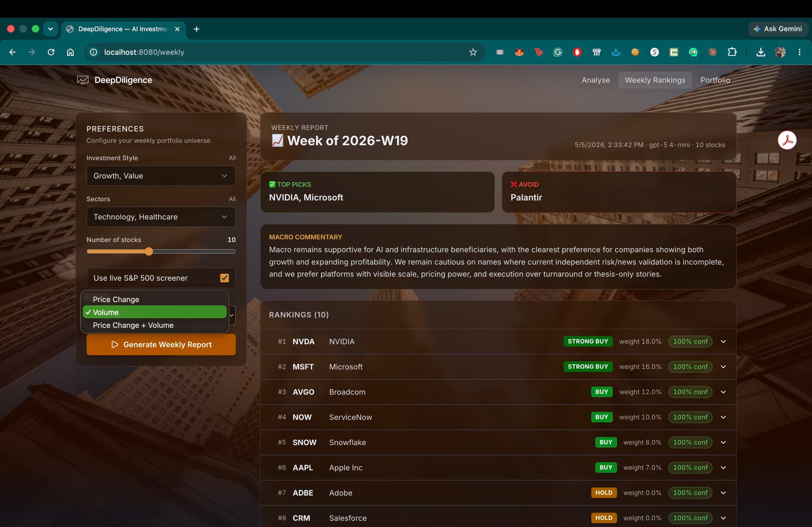Click the STRONG BUY badge for NVIDIA
The image size is (812, 527).
[x=587, y=341]
